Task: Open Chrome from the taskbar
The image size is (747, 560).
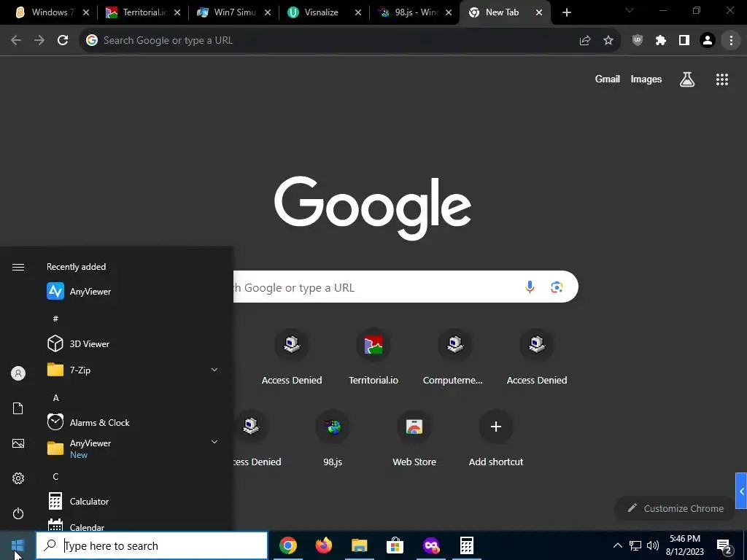Action: coord(288,545)
